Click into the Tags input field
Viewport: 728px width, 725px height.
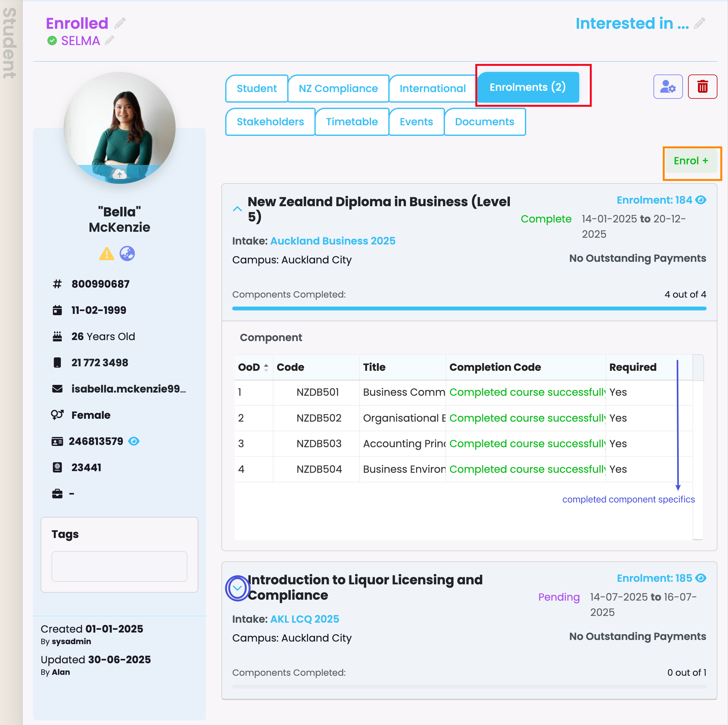pyautogui.click(x=119, y=566)
